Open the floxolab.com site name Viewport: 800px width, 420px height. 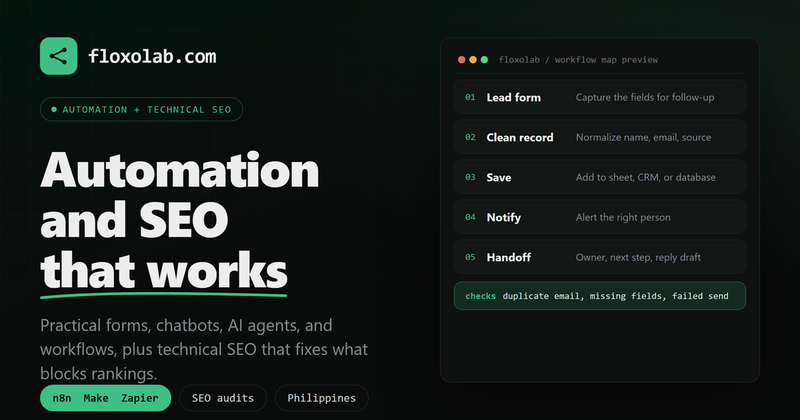[152, 56]
